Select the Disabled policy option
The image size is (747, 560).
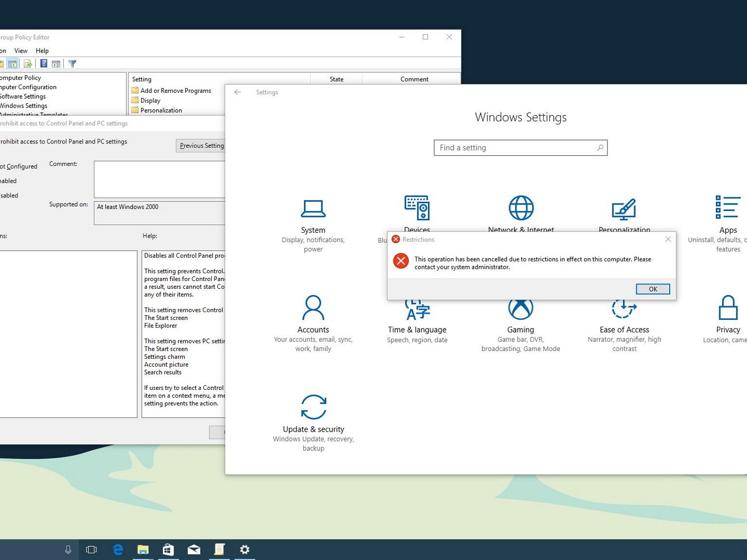[10, 195]
